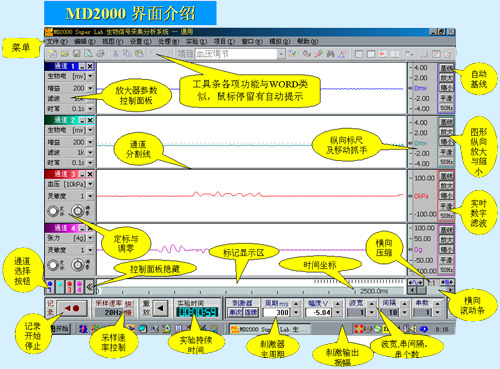Cut with the scissors toolbar icon

[x=115, y=54]
